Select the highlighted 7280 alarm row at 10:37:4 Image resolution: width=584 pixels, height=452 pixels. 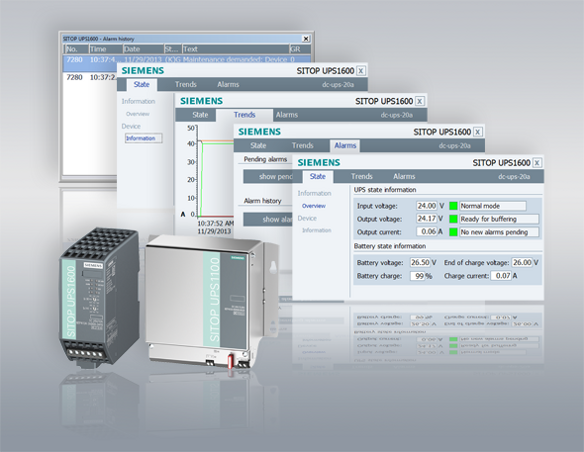[187, 63]
